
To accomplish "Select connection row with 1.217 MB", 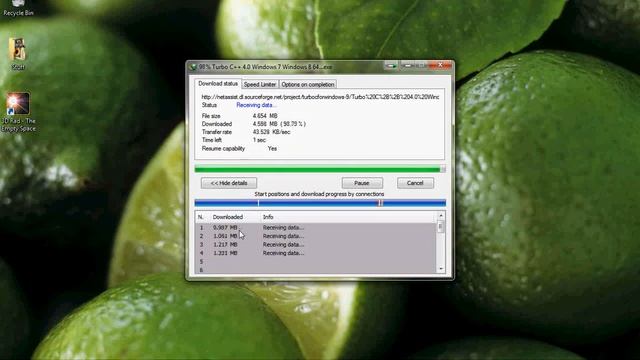I will click(316, 244).
